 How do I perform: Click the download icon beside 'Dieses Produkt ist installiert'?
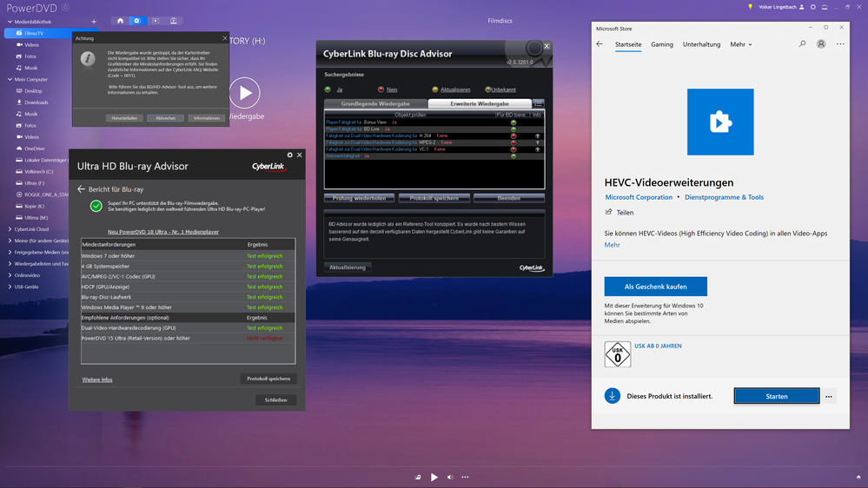point(613,396)
